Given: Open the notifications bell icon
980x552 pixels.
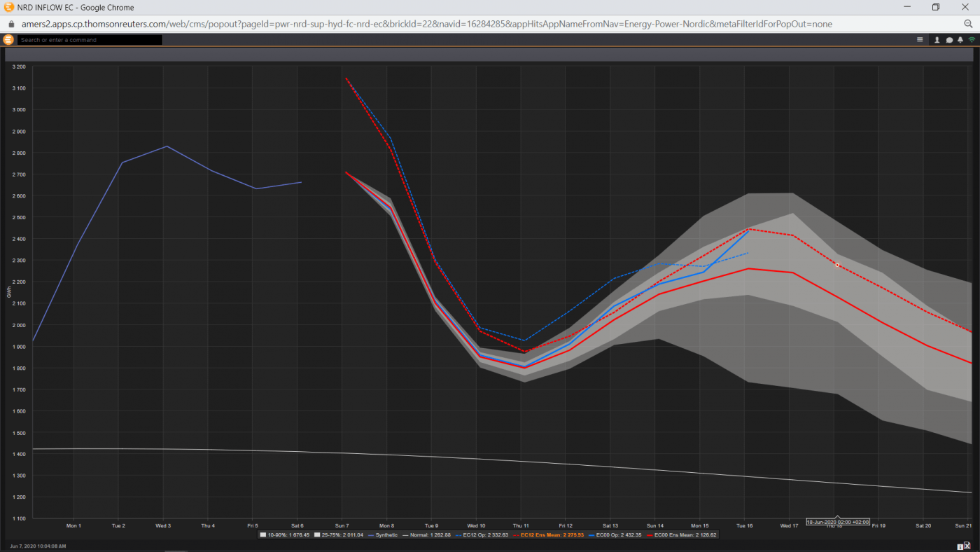Looking at the screenshot, I should tap(960, 40).
